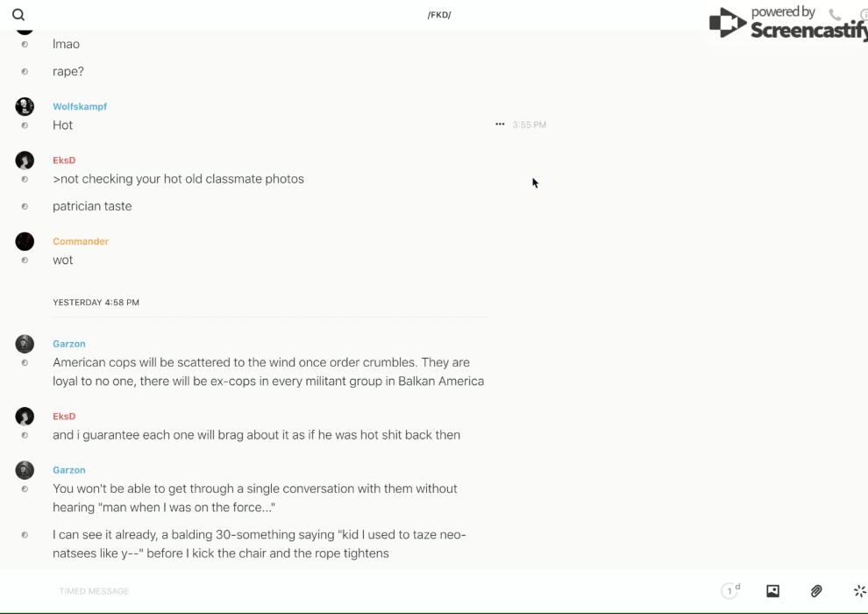The height and width of the screenshot is (614, 868).
Task: Click the /FKD/ conversation title
Action: click(x=439, y=15)
